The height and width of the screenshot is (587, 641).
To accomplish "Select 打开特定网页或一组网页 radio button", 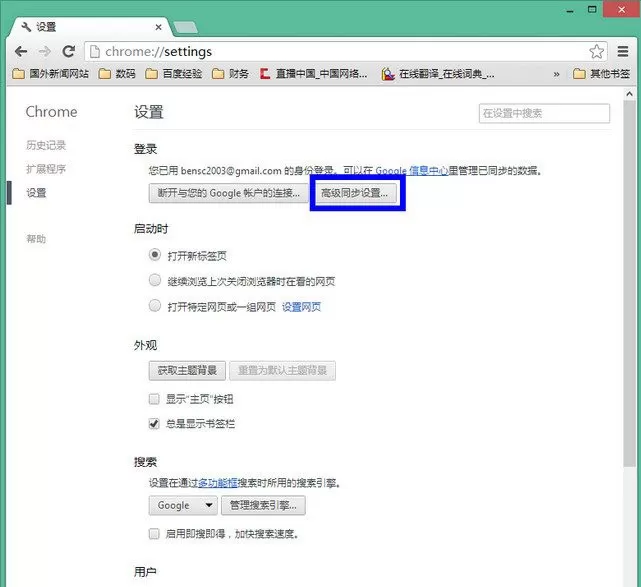I will pyautogui.click(x=155, y=306).
